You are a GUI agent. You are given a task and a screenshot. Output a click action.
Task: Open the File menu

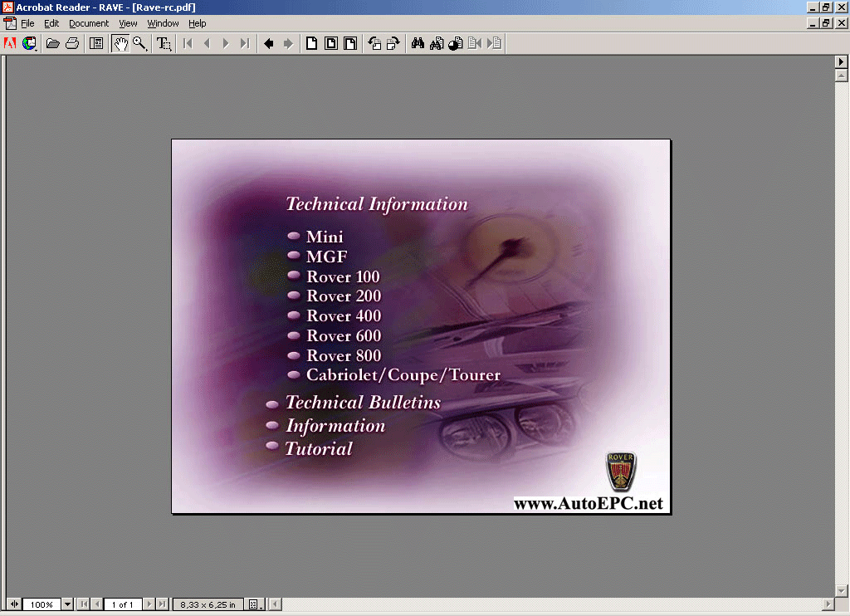pyautogui.click(x=27, y=23)
